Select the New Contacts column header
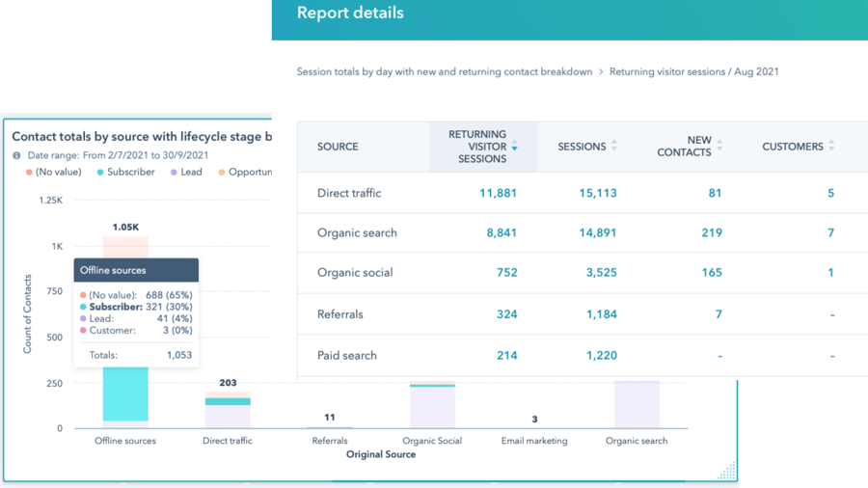This screenshot has width=868, height=488. point(684,147)
